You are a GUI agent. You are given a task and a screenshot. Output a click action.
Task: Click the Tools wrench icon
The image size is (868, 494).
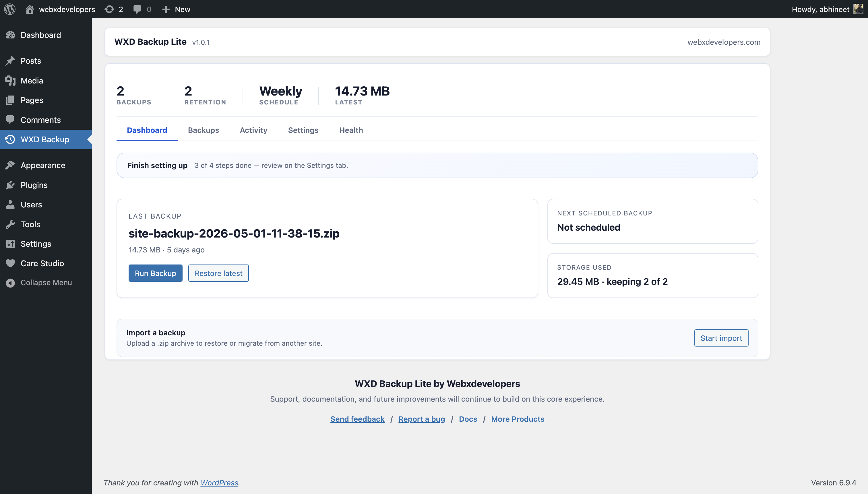10,224
